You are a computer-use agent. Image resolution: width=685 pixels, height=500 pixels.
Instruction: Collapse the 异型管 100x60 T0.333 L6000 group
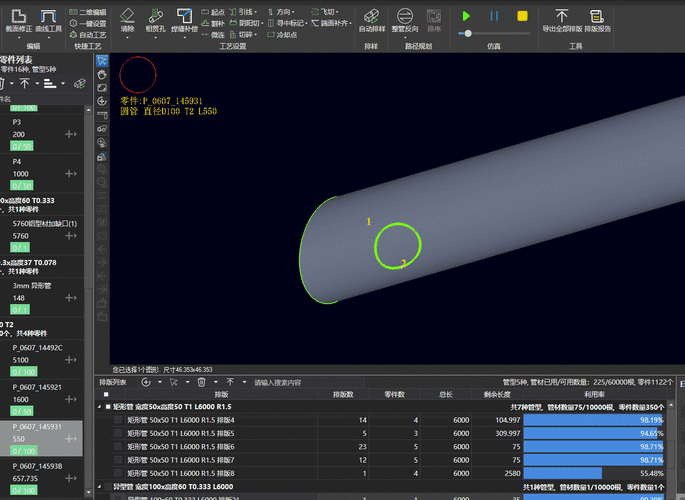coord(99,486)
